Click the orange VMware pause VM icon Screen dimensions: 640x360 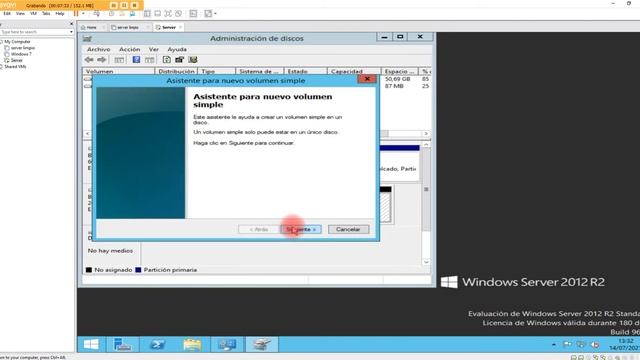[x=76, y=13]
